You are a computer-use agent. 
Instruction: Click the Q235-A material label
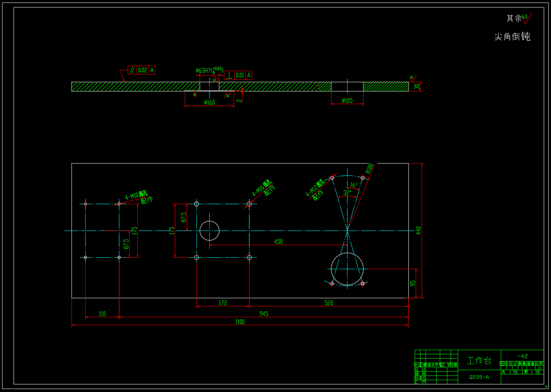tap(479, 377)
